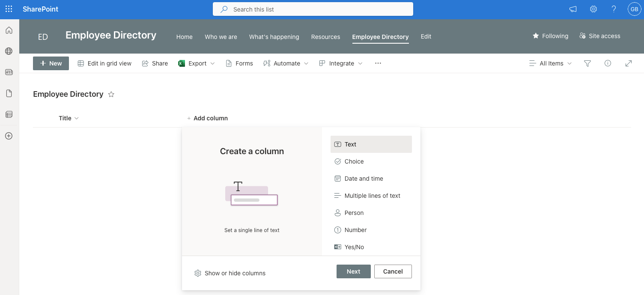This screenshot has height=295, width=644.
Task: Click the filter icon in the toolbar
Action: (587, 63)
